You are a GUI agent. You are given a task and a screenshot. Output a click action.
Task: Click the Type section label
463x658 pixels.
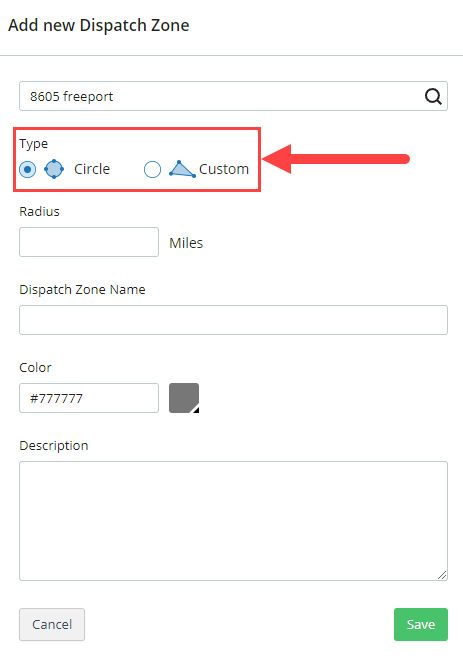34,144
